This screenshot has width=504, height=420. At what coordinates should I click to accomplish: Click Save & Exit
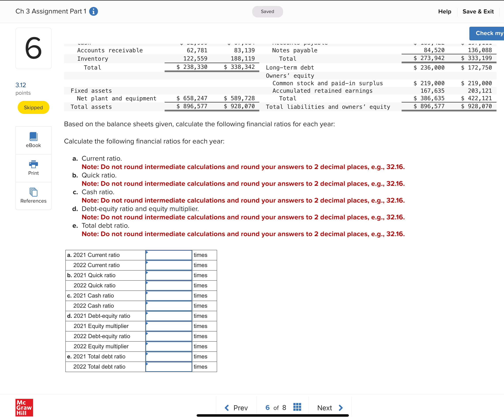click(x=478, y=11)
